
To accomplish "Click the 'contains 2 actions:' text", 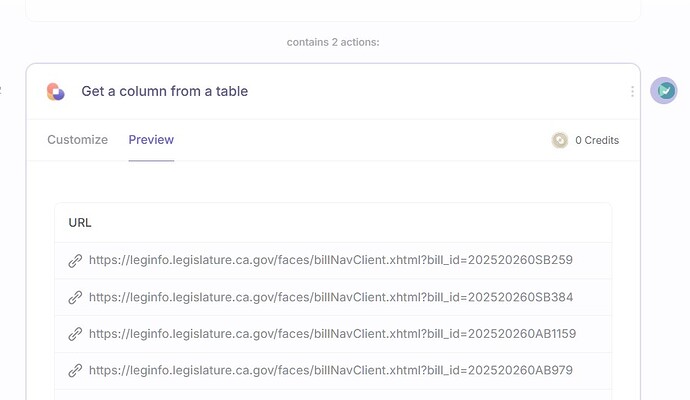I will [x=333, y=42].
